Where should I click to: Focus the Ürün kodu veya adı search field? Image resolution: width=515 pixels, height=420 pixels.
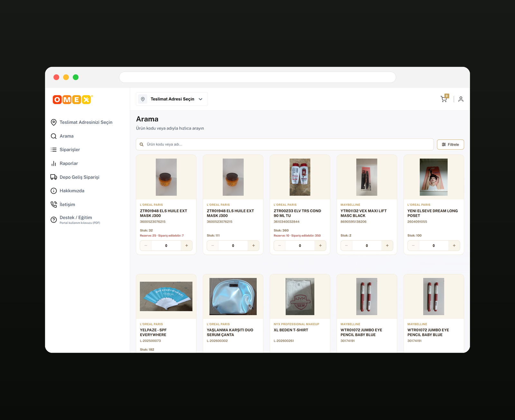[285, 144]
